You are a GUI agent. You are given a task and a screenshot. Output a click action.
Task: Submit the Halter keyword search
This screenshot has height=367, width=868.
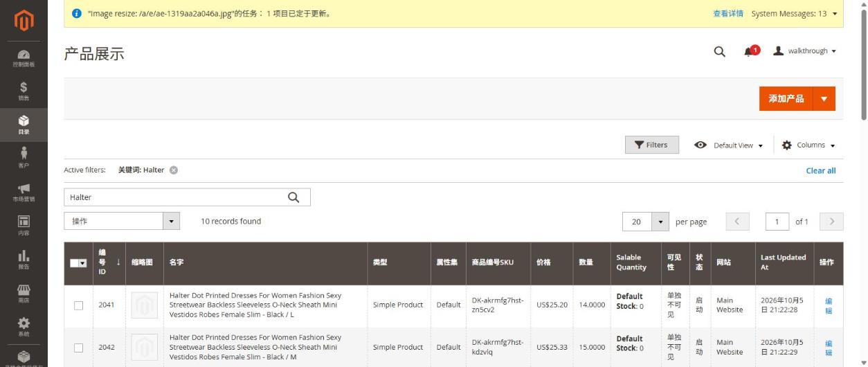click(x=293, y=197)
